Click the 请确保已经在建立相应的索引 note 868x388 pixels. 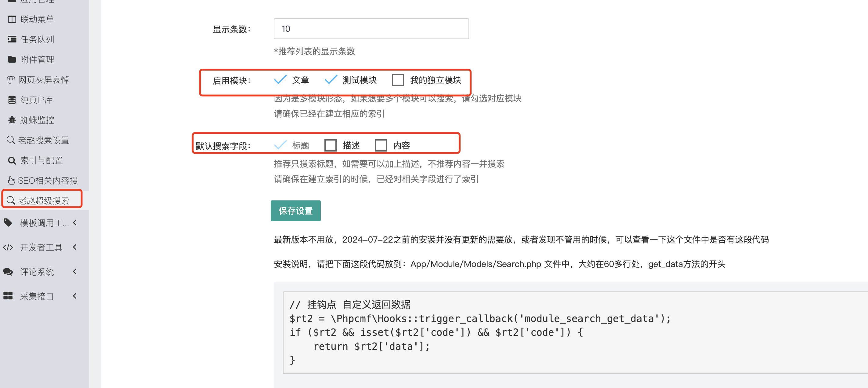click(x=329, y=114)
